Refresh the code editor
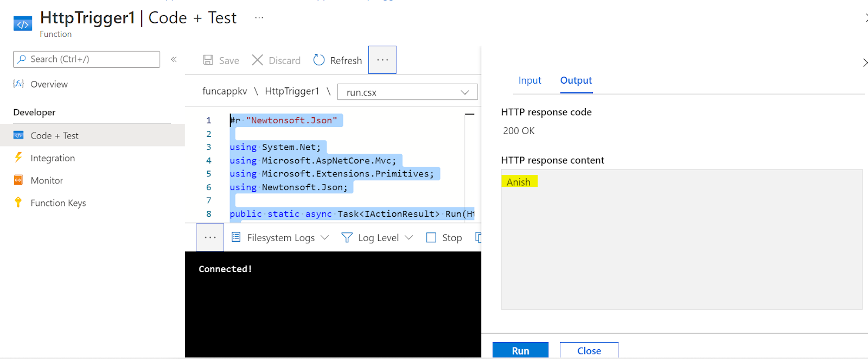 tap(337, 60)
